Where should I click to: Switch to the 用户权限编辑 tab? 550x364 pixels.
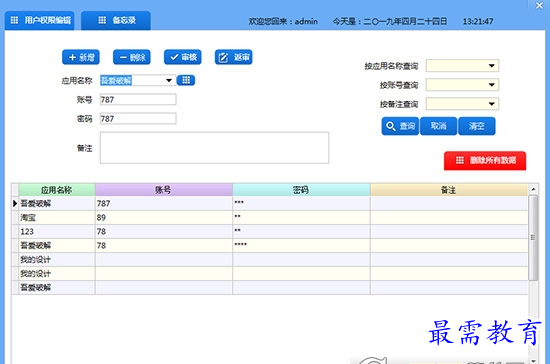(40, 20)
